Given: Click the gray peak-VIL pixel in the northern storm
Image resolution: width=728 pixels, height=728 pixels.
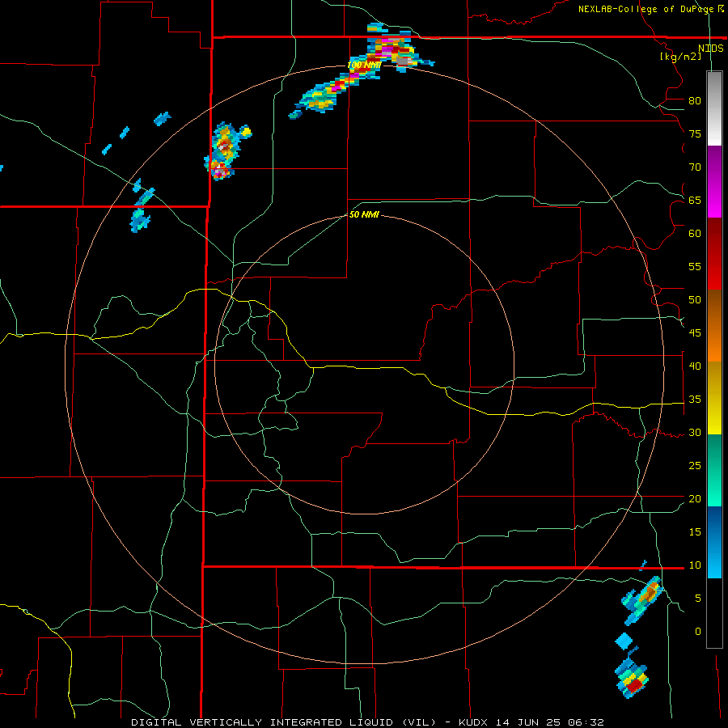Looking at the screenshot, I should point(402,61).
